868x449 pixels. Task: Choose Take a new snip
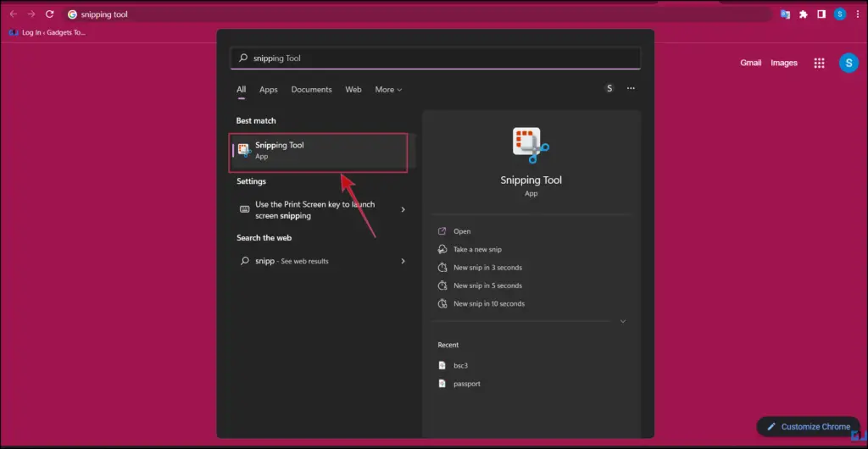[477, 249]
